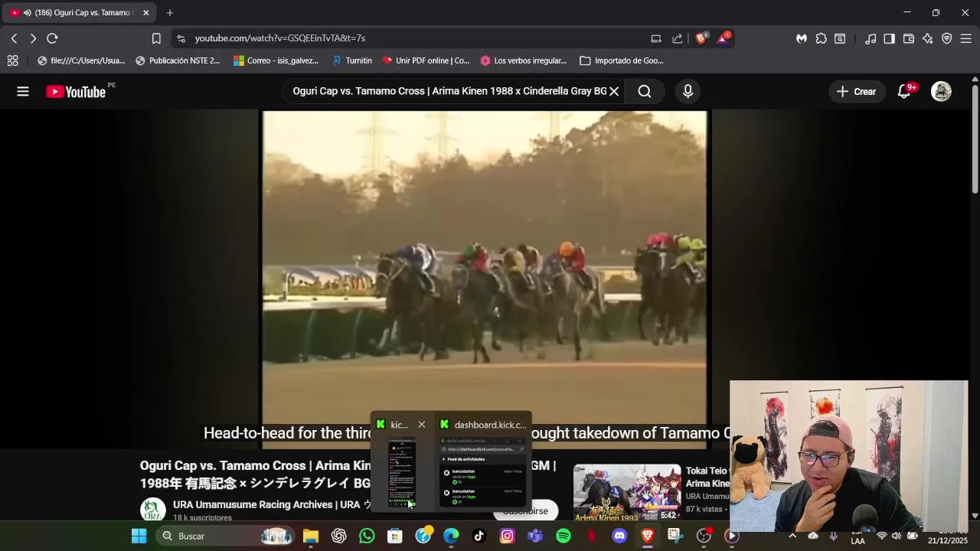Open the URA channel avatar
980x551 pixels.
click(153, 510)
